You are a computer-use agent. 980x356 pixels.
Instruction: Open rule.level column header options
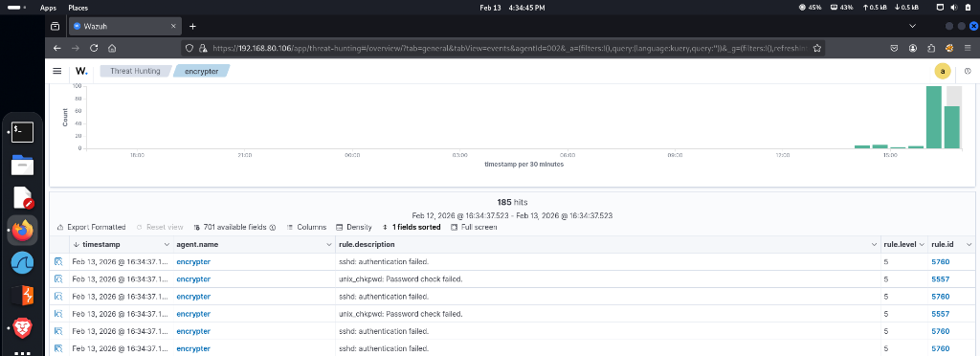click(x=922, y=244)
